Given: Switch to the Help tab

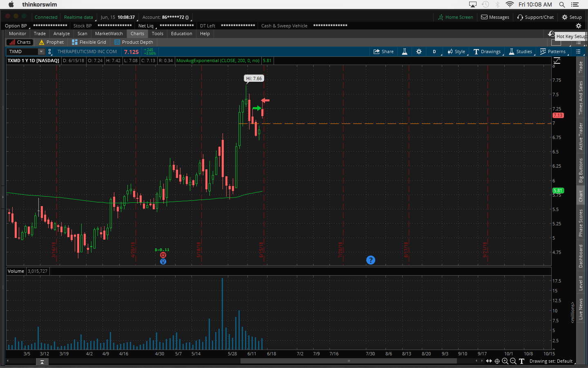Looking at the screenshot, I should (x=205, y=34).
